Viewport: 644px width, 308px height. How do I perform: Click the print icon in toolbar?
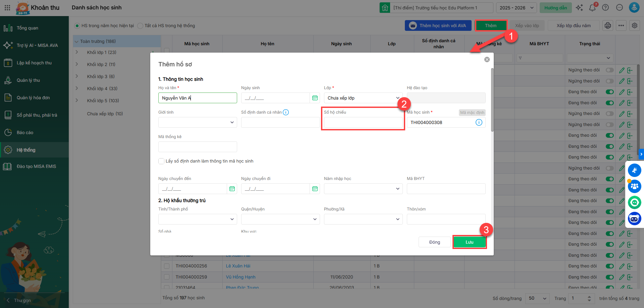608,25
